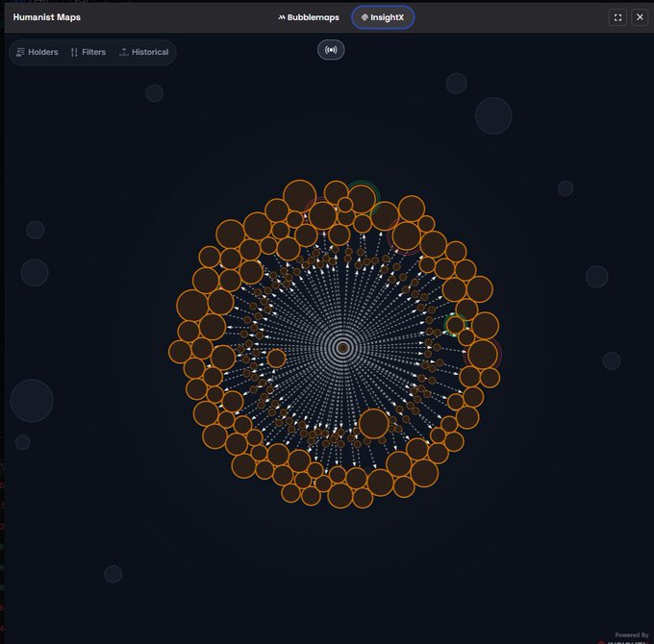
Task: Switch to the Bubblemaps tab
Action: point(309,17)
